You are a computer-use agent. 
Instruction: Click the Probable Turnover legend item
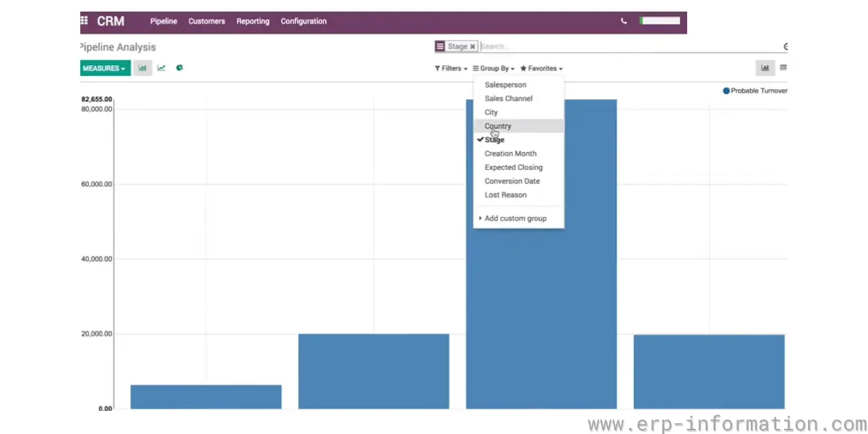(754, 90)
